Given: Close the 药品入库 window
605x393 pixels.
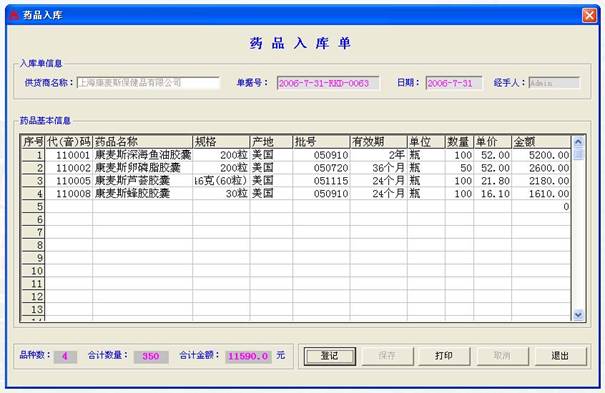Looking at the screenshot, I should point(589,15).
